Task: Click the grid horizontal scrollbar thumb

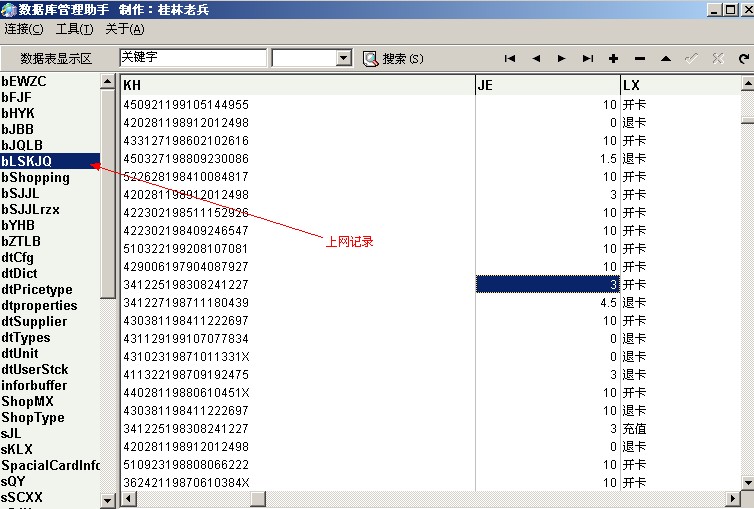Action: 258,498
